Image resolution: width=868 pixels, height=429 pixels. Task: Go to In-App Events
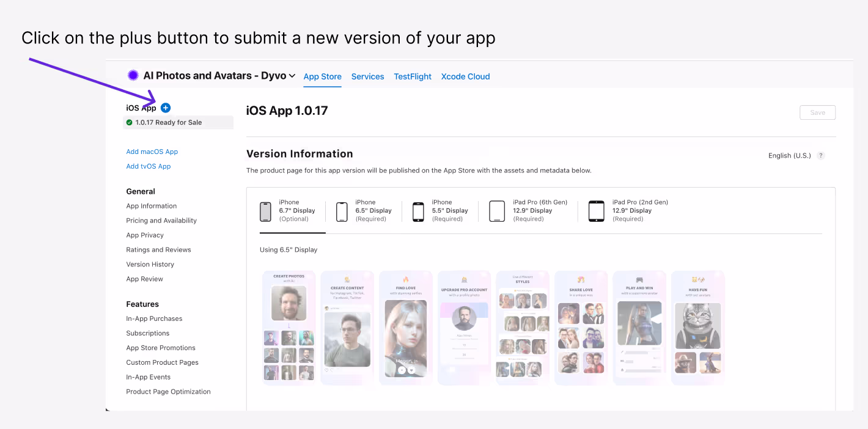149,377
